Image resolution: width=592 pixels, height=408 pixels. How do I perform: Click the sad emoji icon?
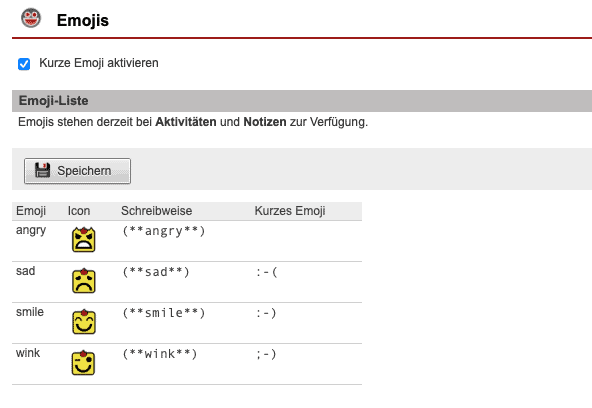pos(83,280)
